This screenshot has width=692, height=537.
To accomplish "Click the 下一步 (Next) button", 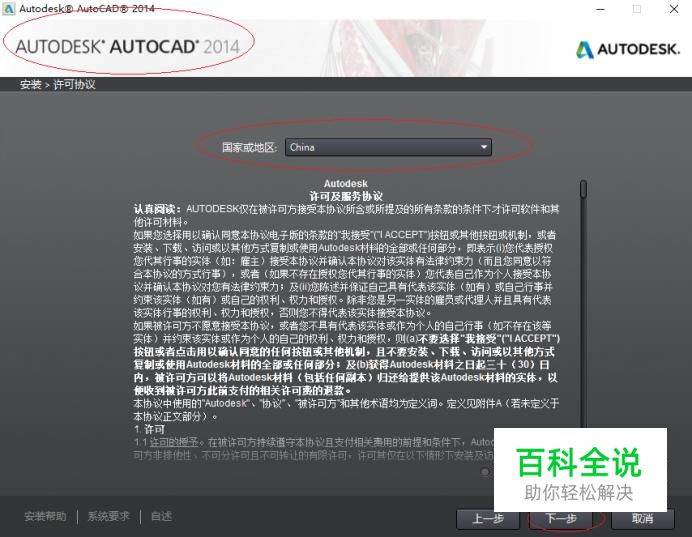I will click(x=561, y=518).
